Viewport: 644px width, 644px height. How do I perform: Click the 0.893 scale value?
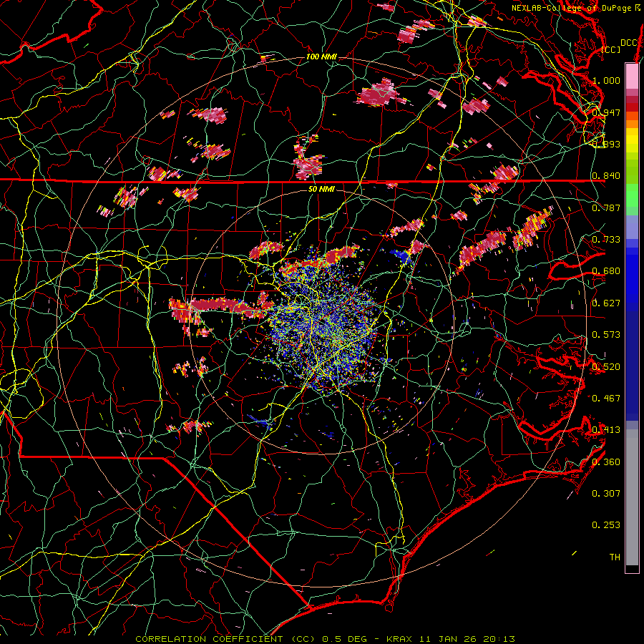[606, 144]
